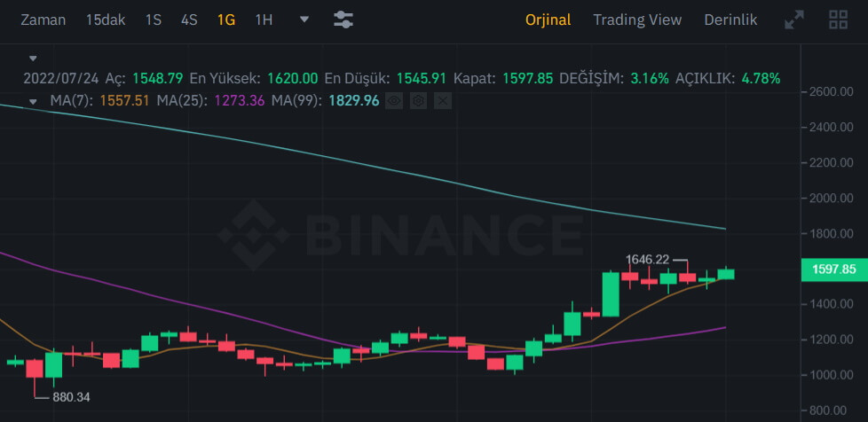Collapse the OHLC info panel arrow
Viewport: 868px width, 422px height.
34,59
